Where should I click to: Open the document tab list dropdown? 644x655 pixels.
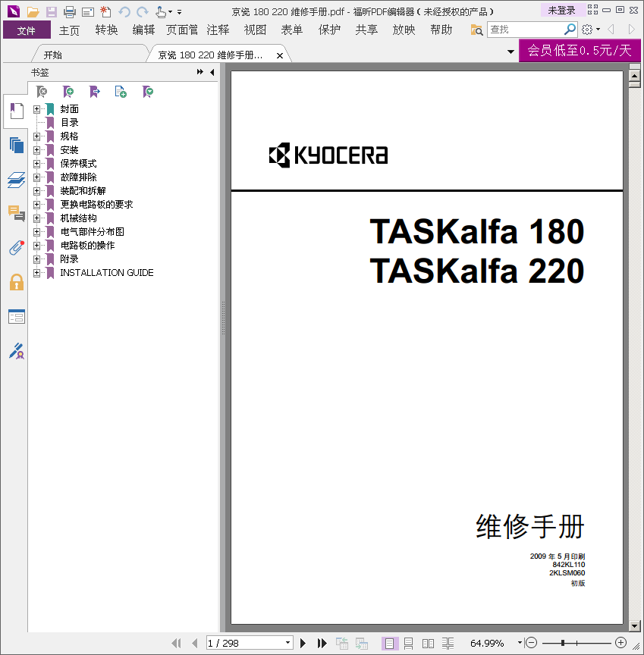click(510, 52)
